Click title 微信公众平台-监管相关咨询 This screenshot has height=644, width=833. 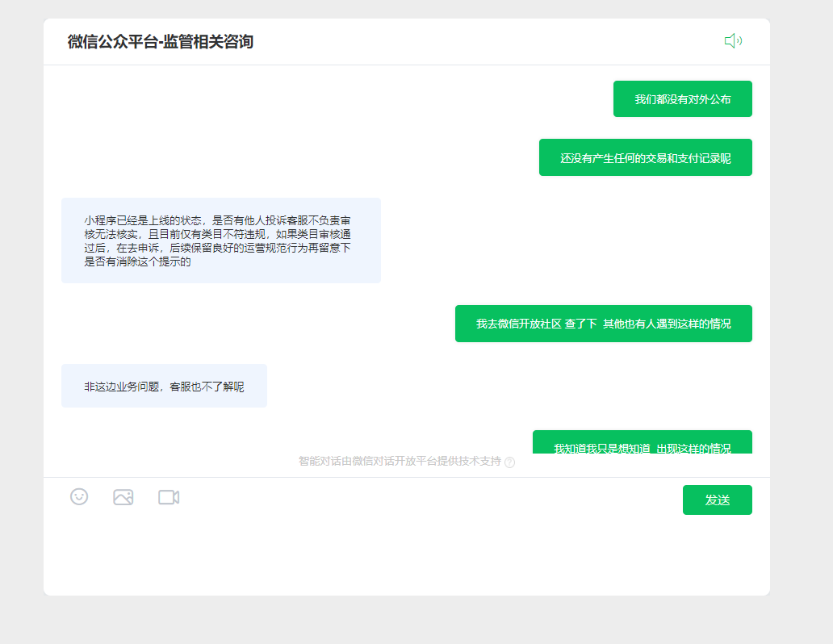[x=161, y=41]
